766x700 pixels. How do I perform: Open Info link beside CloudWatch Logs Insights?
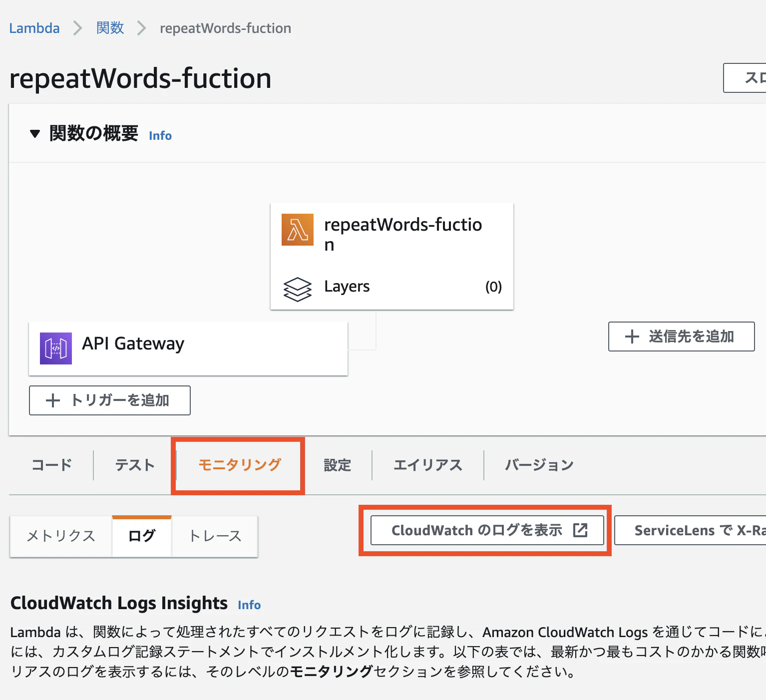249,605
